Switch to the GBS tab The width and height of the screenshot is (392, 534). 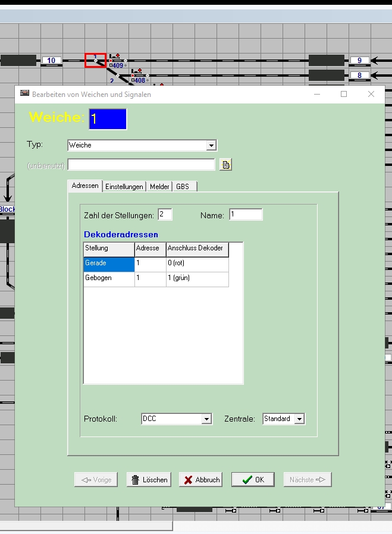pyautogui.click(x=183, y=187)
